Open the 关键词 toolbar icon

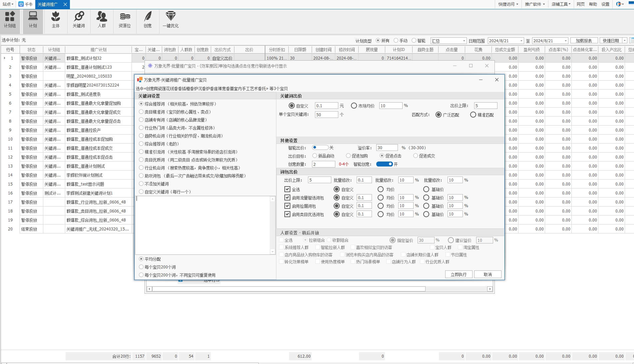[x=79, y=20]
